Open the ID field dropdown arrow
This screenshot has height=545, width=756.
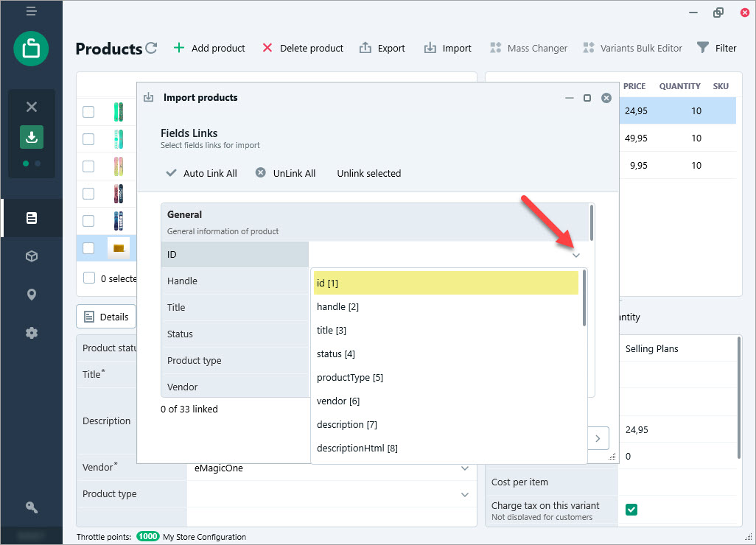576,255
